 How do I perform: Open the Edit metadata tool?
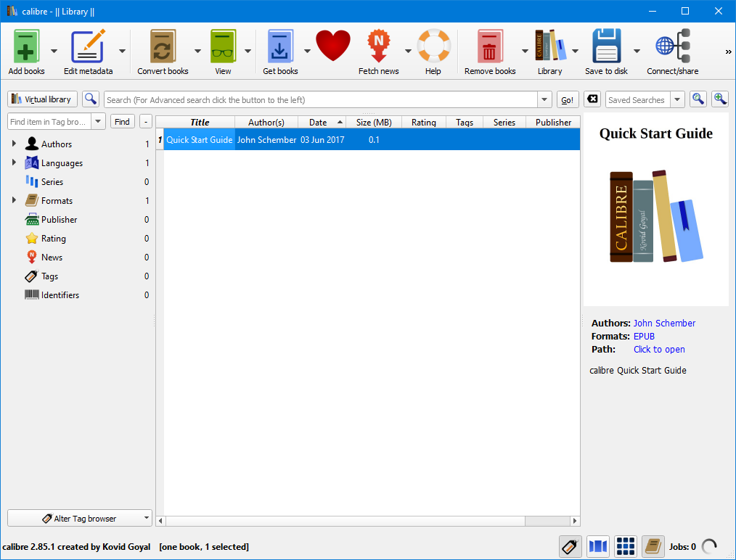(x=88, y=46)
